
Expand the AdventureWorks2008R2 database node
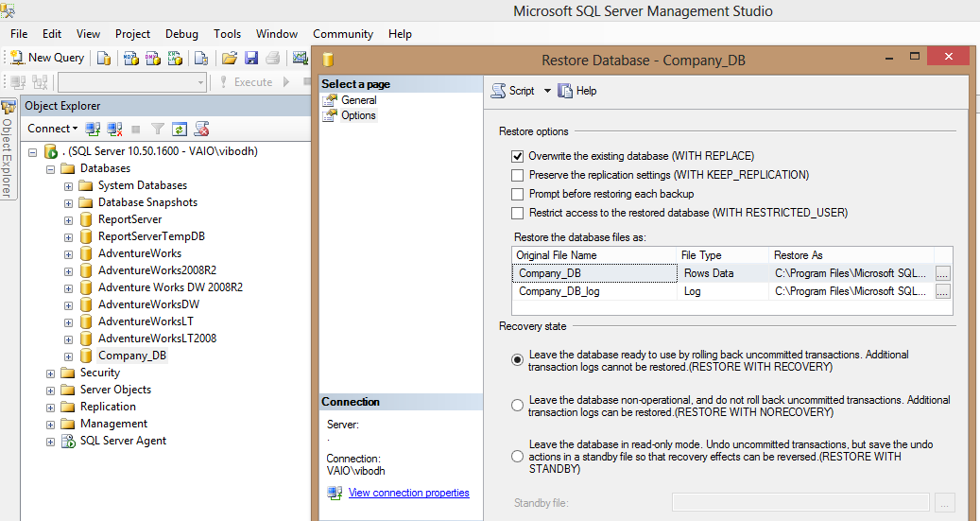pos(68,270)
